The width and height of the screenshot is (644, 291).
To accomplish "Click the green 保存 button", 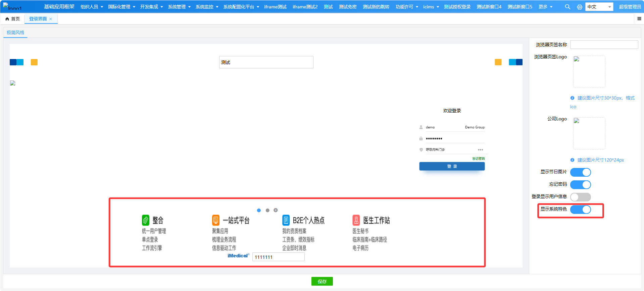I will [322, 281].
